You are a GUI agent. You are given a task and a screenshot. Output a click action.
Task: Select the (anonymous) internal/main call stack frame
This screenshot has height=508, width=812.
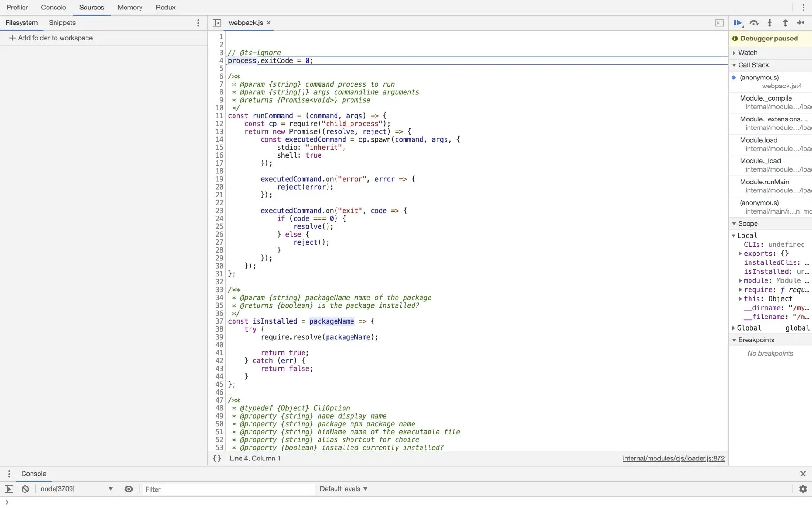[771, 207]
